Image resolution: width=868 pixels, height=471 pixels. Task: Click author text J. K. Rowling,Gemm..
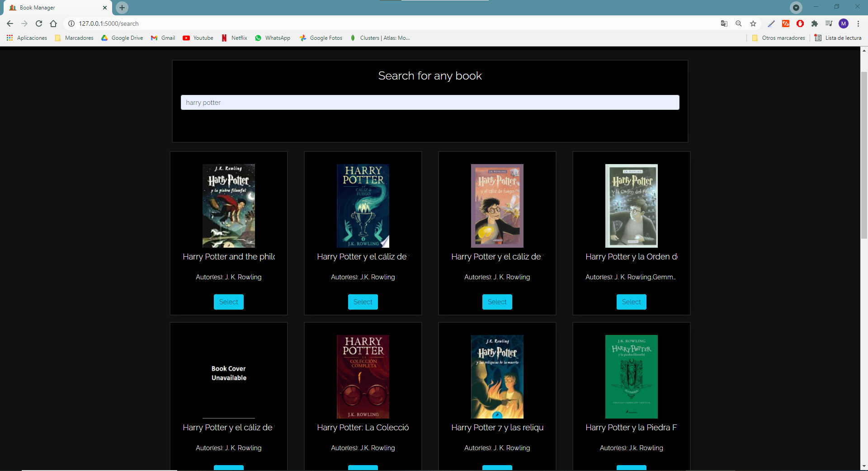coord(631,277)
